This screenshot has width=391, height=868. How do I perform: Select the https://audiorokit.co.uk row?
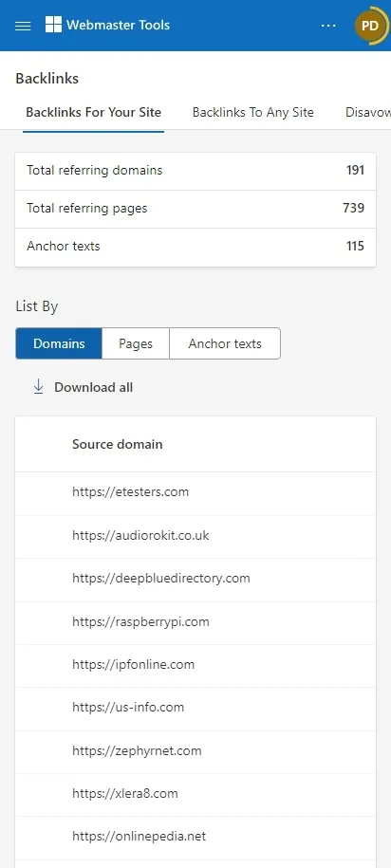click(195, 536)
